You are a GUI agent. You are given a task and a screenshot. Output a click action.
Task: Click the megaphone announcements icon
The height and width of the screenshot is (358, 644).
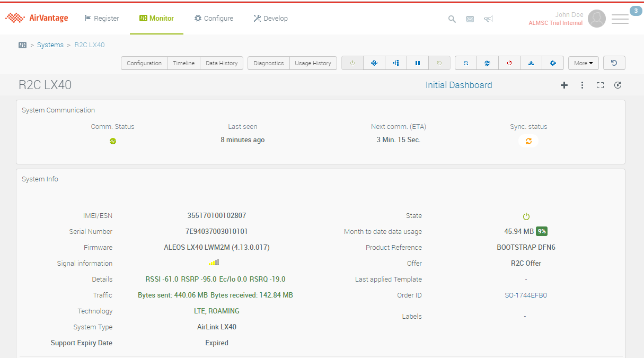[488, 19]
